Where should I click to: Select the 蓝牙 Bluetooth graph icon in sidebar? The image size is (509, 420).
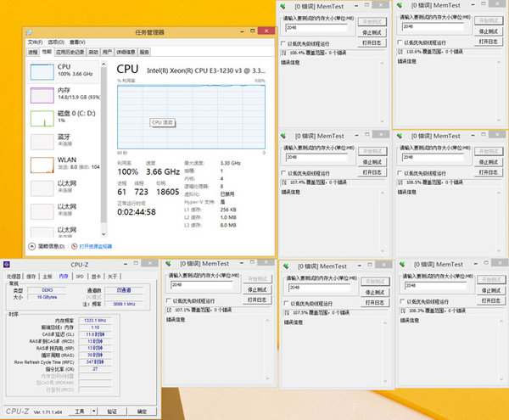pos(42,142)
